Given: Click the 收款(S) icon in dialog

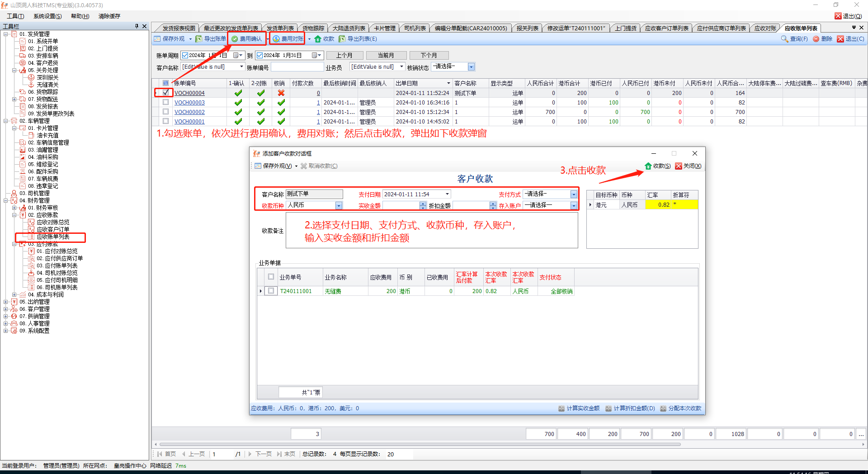Looking at the screenshot, I should coord(648,166).
